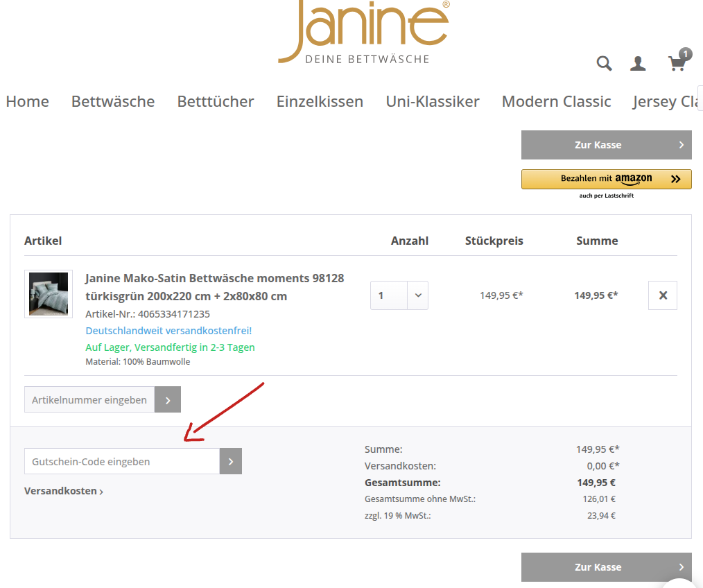703x588 pixels.
Task: Open the shopping cart icon
Action: [x=678, y=62]
